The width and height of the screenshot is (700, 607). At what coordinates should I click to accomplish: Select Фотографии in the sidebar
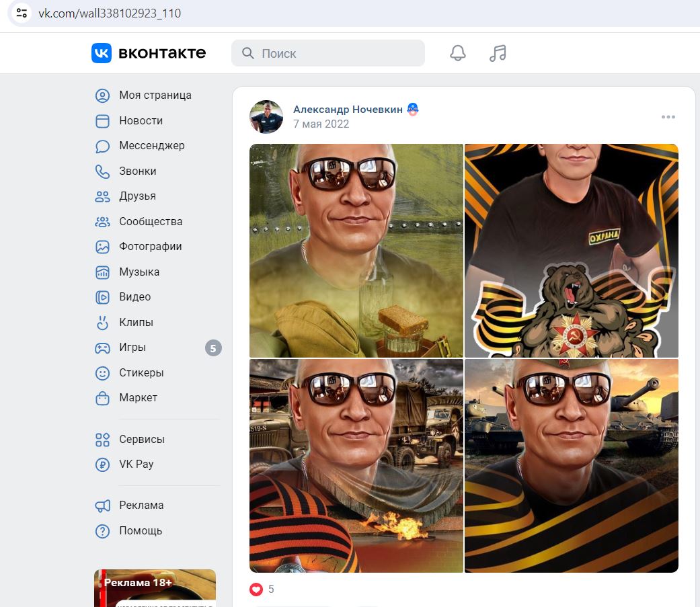point(151,247)
